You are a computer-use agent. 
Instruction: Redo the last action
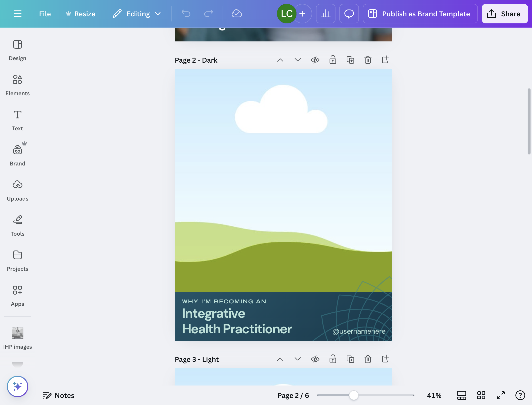pyautogui.click(x=208, y=14)
